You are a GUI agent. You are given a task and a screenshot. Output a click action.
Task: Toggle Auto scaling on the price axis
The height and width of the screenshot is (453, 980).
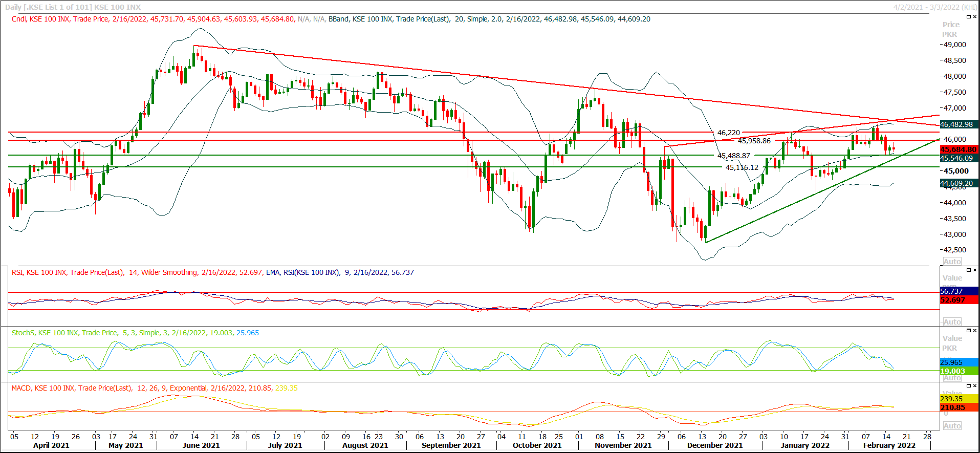pyautogui.click(x=952, y=261)
